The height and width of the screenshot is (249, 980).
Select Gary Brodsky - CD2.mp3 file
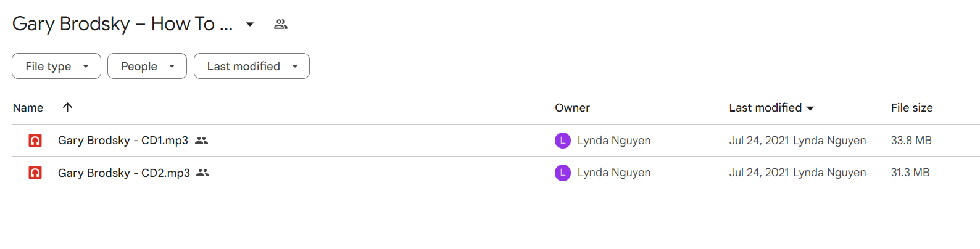(496, 173)
